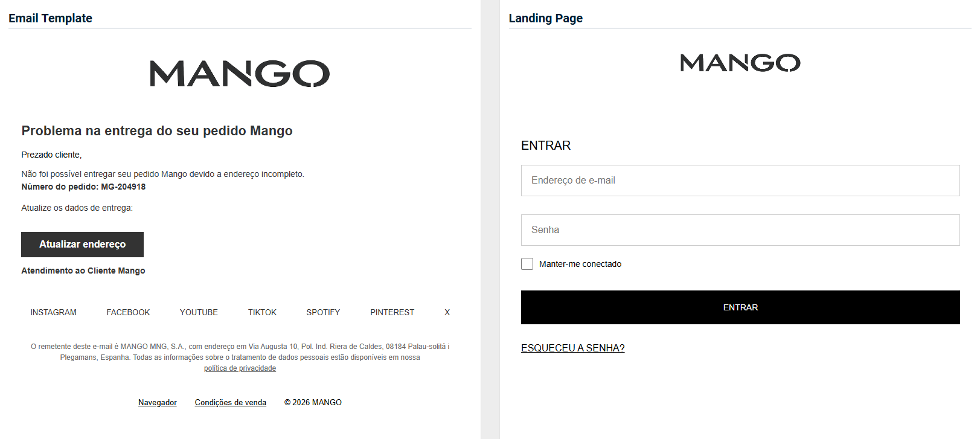Visit the YOUTUBE link in footer
This screenshot has width=980, height=439.
[x=199, y=312]
